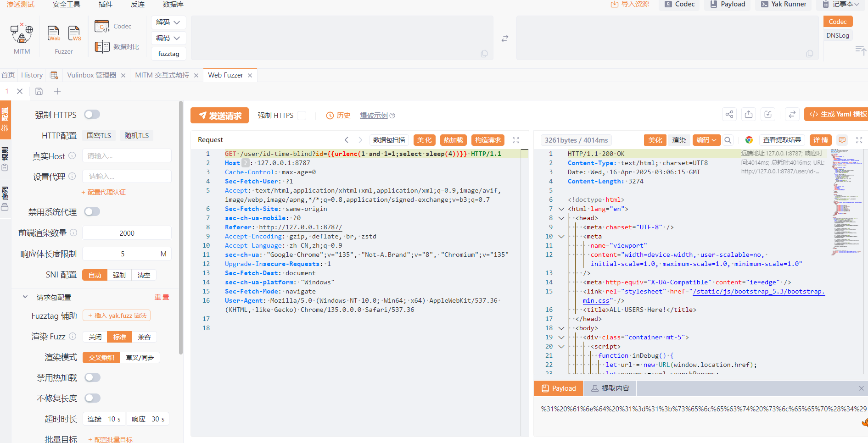Click the save icon beside tab 1

pos(39,91)
